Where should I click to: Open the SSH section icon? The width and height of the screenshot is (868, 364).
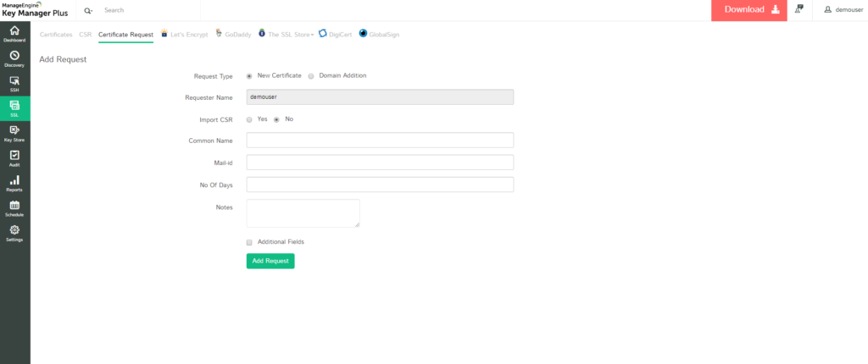14,83
